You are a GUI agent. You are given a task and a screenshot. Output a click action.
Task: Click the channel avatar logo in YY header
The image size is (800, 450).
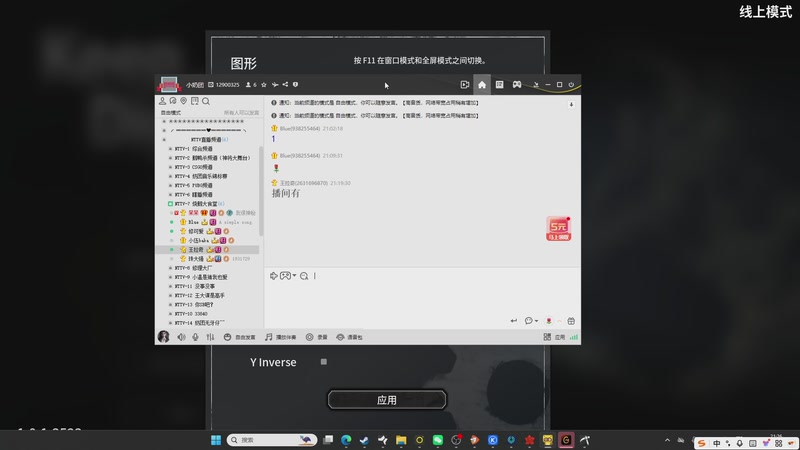click(x=169, y=85)
